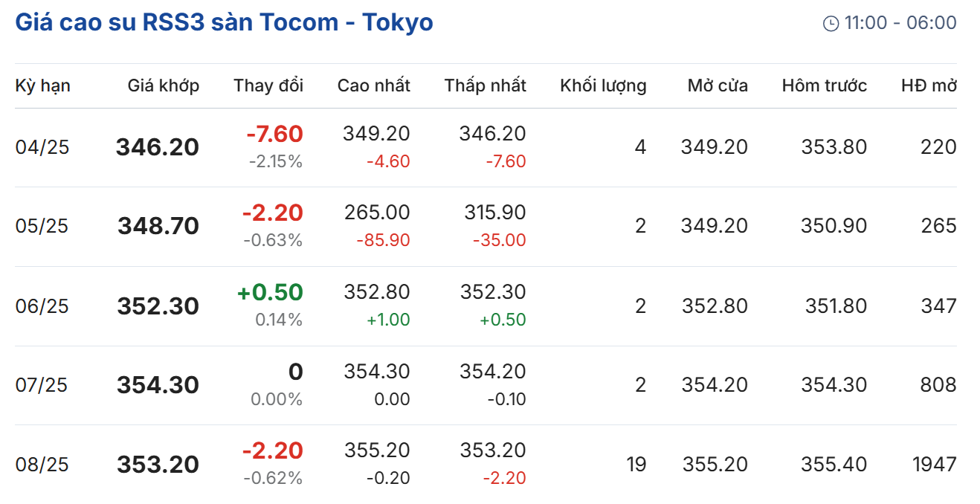This screenshot has width=980, height=504.
Task: Select the Thay đổi column header
Action: [x=268, y=85]
